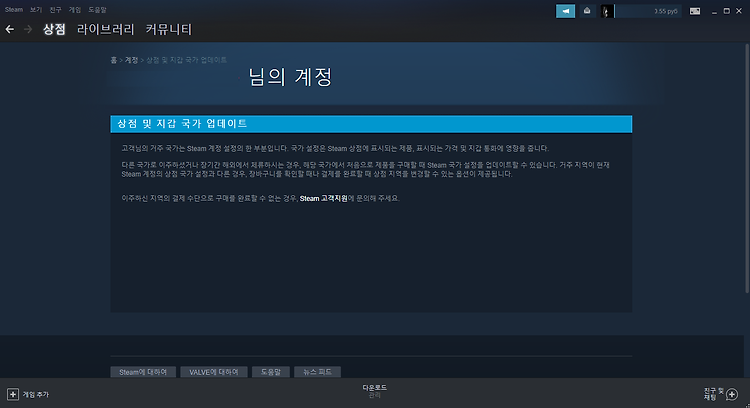Open the announcements megaphone icon
Image resolution: width=750 pixels, height=408 pixels.
click(565, 11)
